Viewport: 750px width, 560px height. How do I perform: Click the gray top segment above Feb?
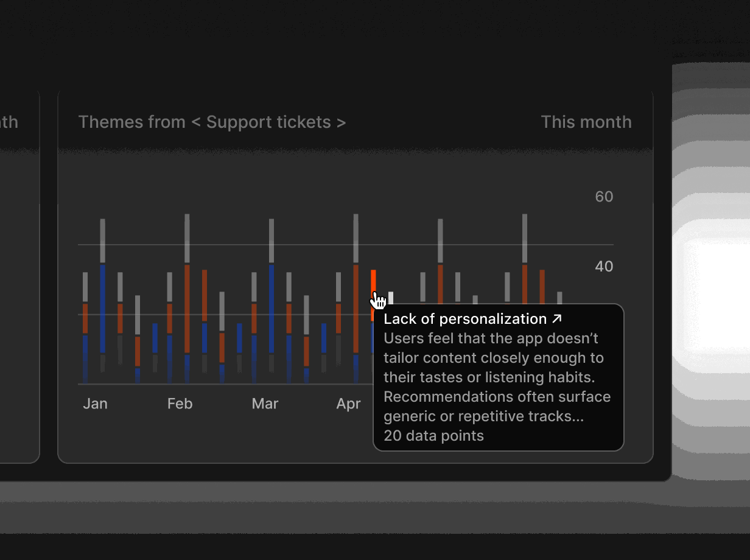[x=187, y=238]
